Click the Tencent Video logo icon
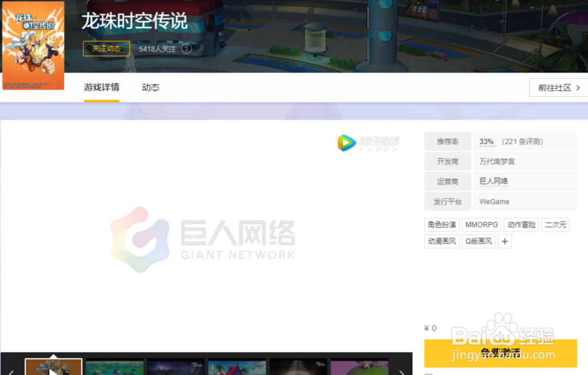 point(346,142)
